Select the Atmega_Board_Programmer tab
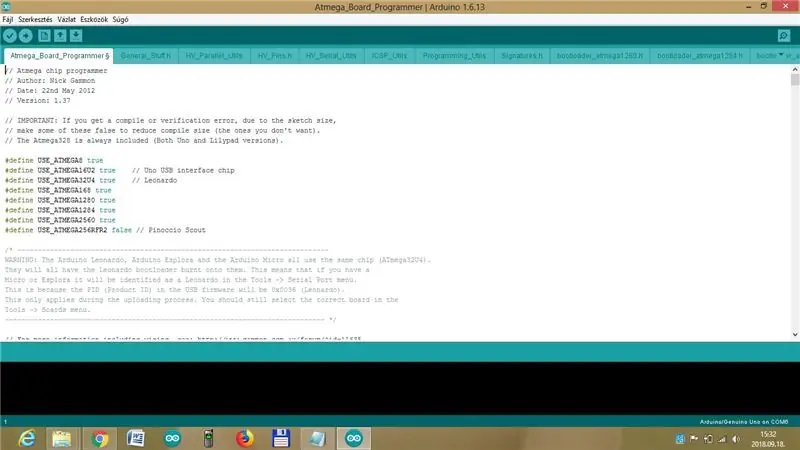Screen dimensions: 800x450 (59, 56)
